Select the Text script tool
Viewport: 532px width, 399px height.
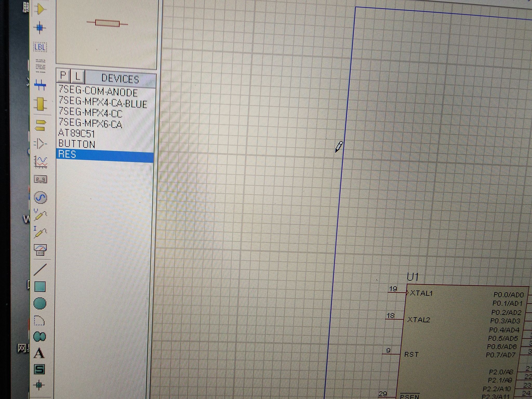41,65
